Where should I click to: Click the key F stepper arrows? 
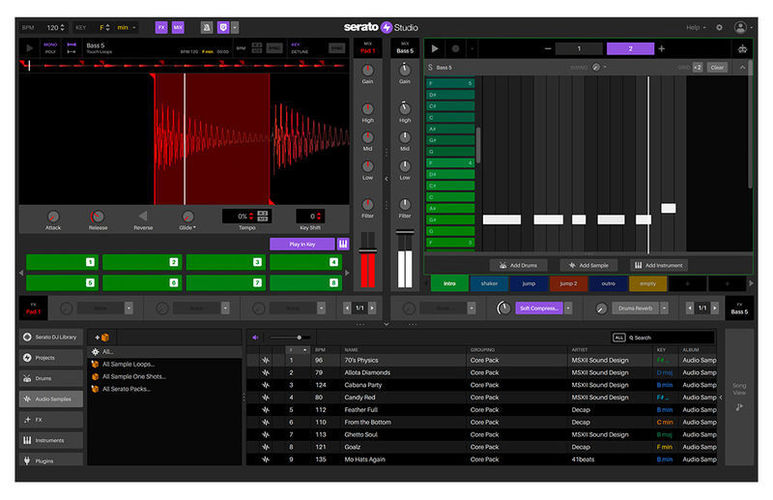[108, 28]
